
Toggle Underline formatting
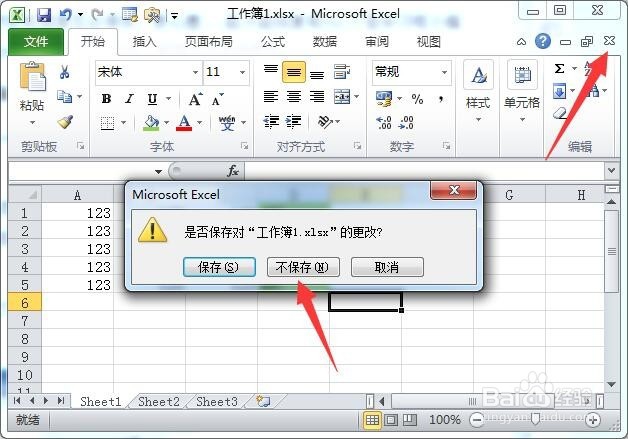pyautogui.click(x=152, y=99)
